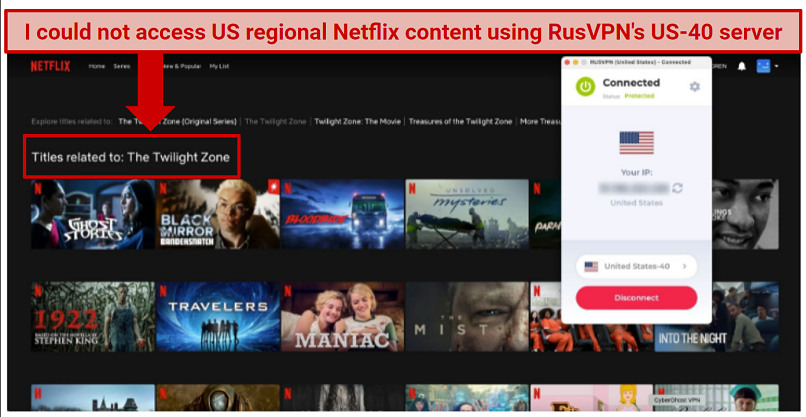
Task: Expand the profile dropdown caret
Action: (776, 66)
